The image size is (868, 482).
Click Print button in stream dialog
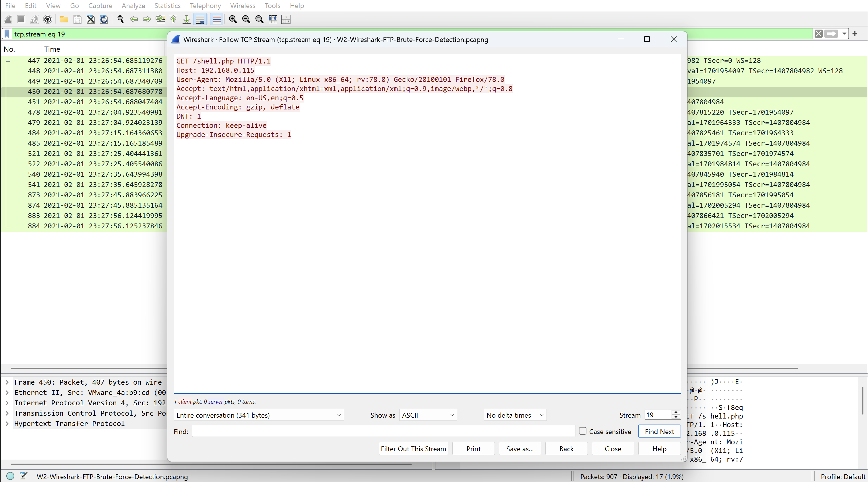473,449
